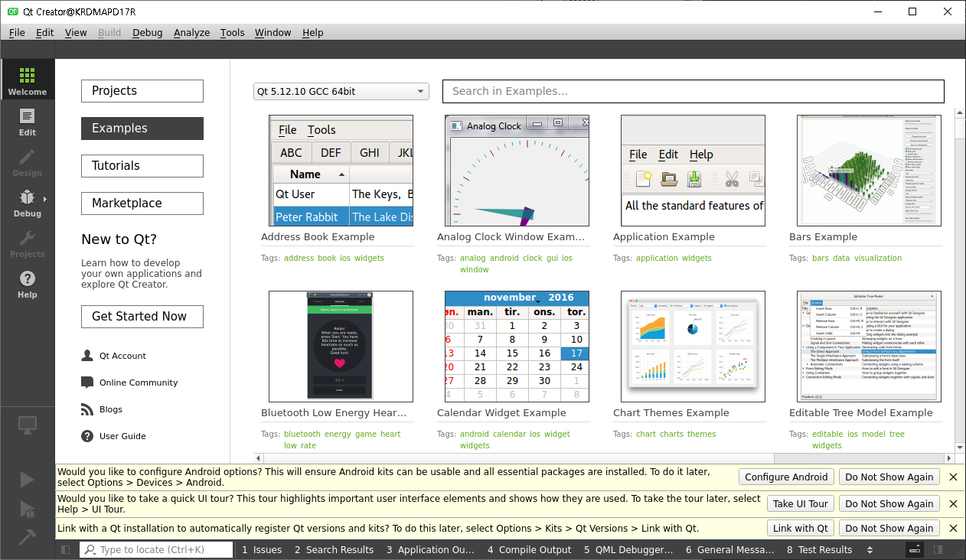Screen dimensions: 966x560
Task: Open the Window menu
Action: click(x=273, y=32)
